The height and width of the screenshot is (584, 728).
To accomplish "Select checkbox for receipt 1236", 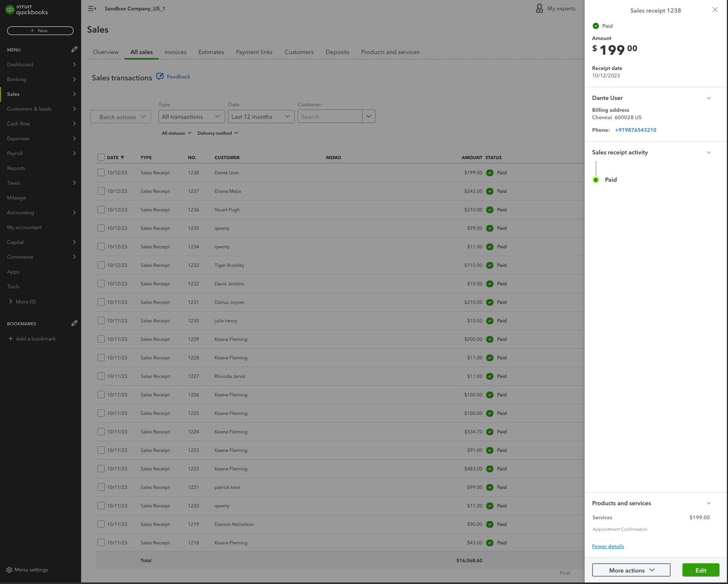I will point(101,209).
